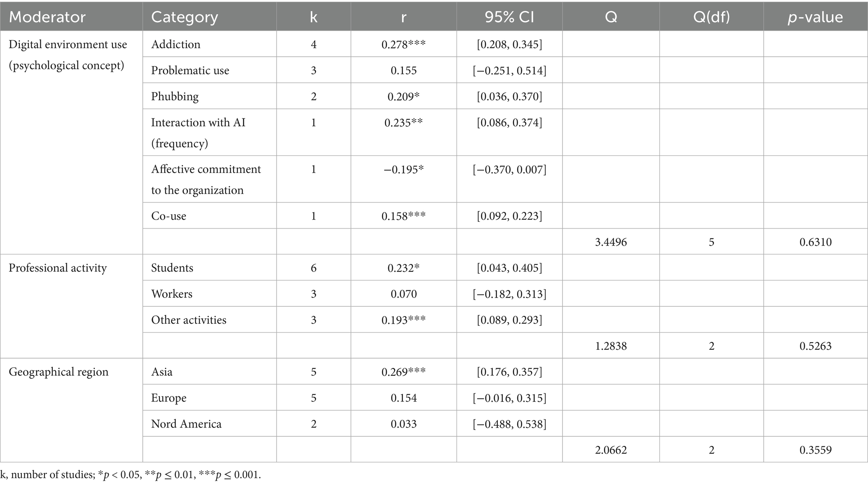Click the Moderator column header

[x=47, y=17]
